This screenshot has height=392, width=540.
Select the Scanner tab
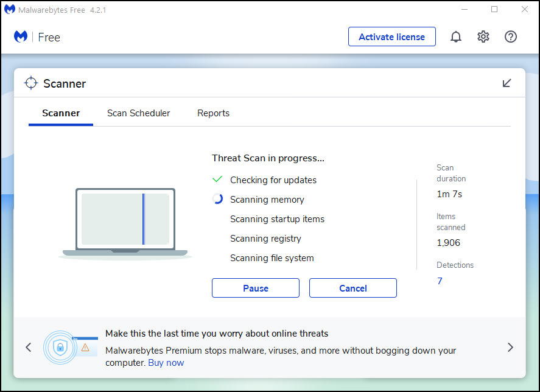point(60,113)
